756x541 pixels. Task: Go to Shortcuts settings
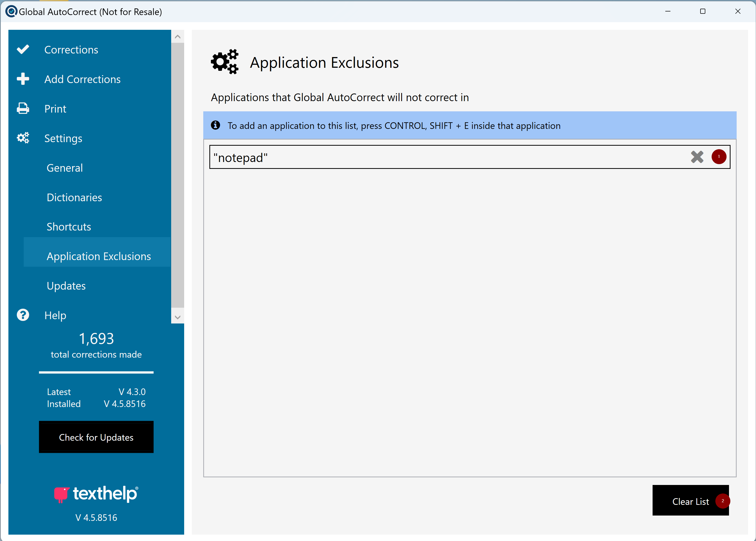pos(69,227)
